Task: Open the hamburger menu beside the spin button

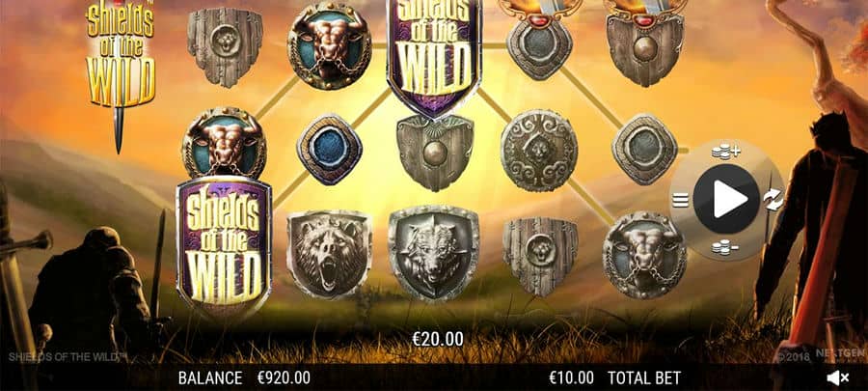Action: pyautogui.click(x=680, y=200)
